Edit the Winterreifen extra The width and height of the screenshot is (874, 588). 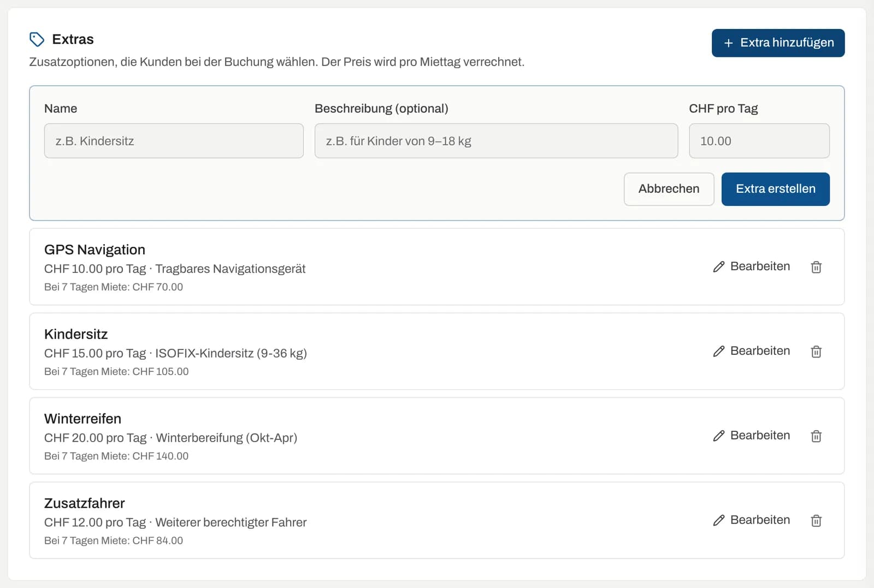pyautogui.click(x=752, y=436)
